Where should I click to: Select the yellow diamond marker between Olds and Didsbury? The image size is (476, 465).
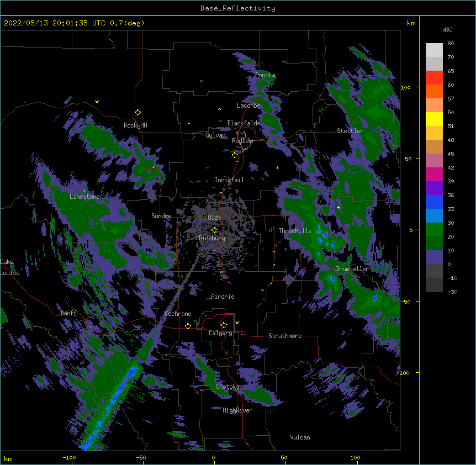(215, 230)
